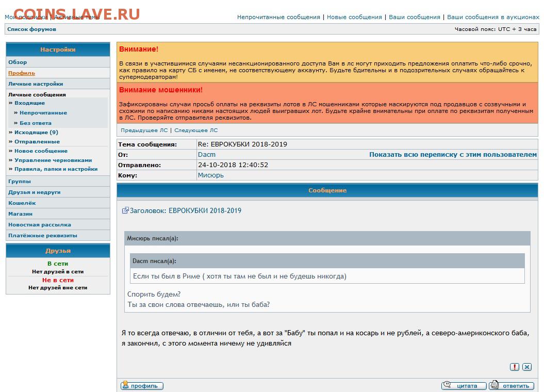Click Активные темы link at top
Viewport: 544px width, 392px height.
click(x=77, y=17)
